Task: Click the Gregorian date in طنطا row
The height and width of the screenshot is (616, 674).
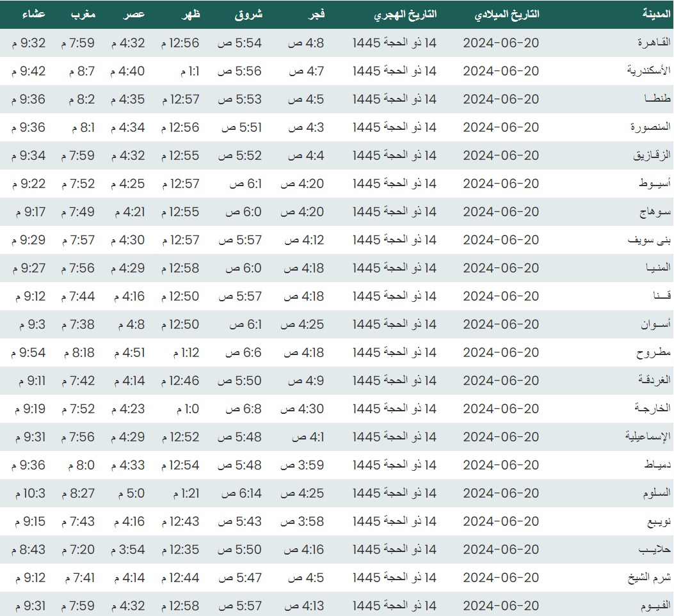Action: 501,99
